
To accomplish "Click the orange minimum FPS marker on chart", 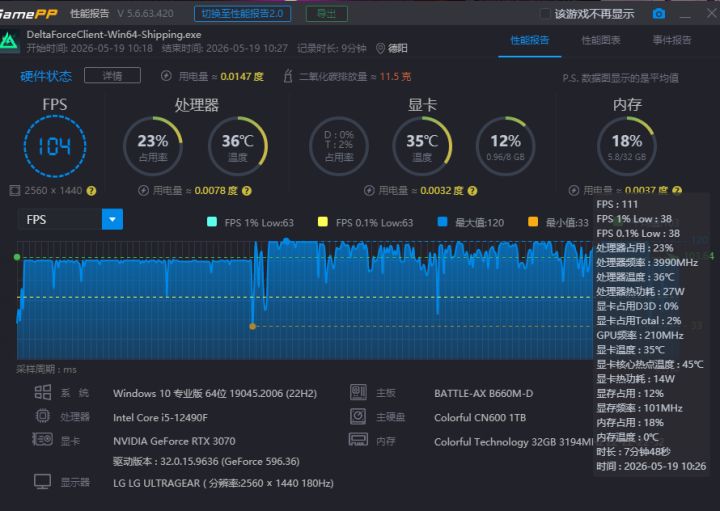I will coord(253,326).
